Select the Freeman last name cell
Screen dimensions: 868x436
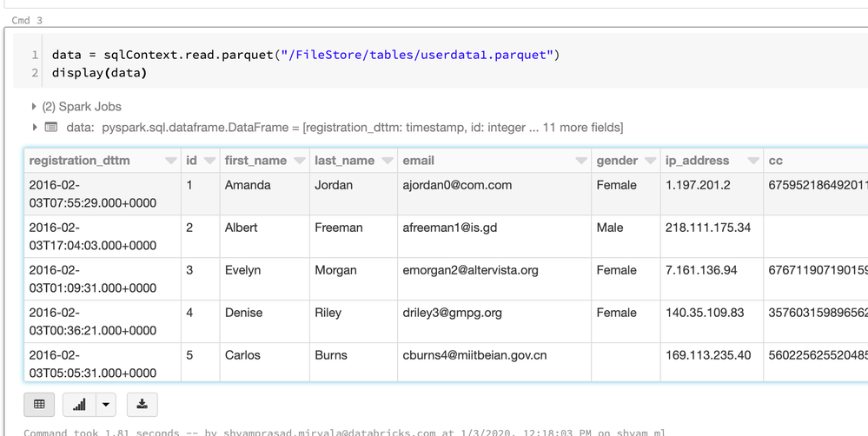point(339,228)
